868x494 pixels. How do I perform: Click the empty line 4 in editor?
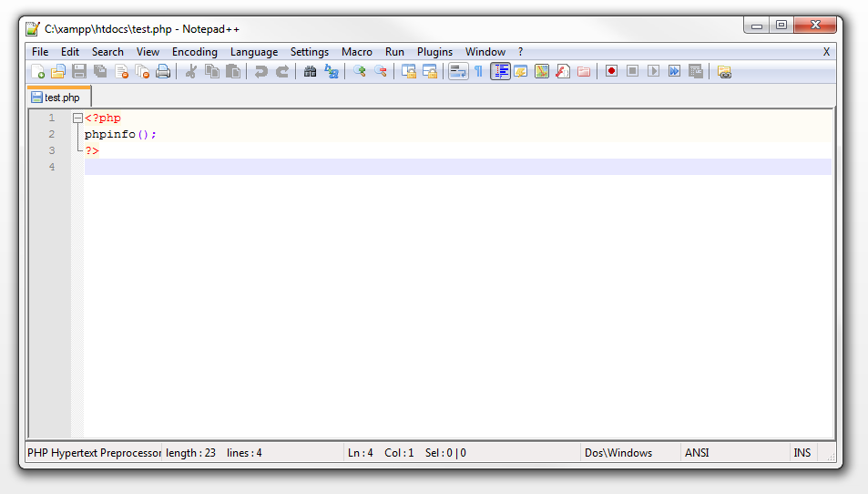pyautogui.click(x=455, y=167)
